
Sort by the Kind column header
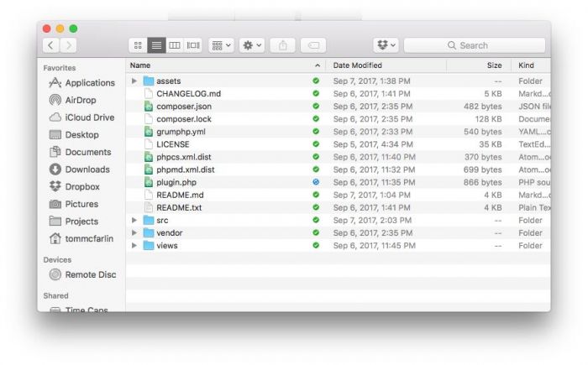point(526,65)
